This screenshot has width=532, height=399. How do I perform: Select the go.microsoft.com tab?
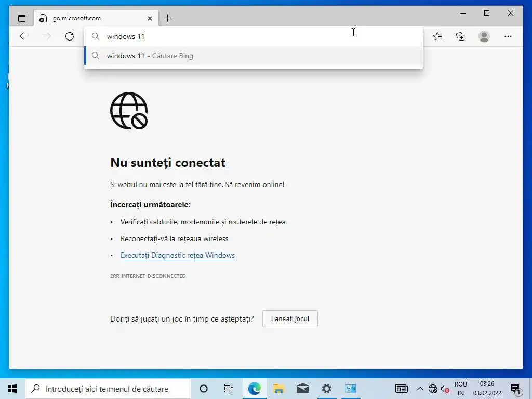(x=96, y=18)
